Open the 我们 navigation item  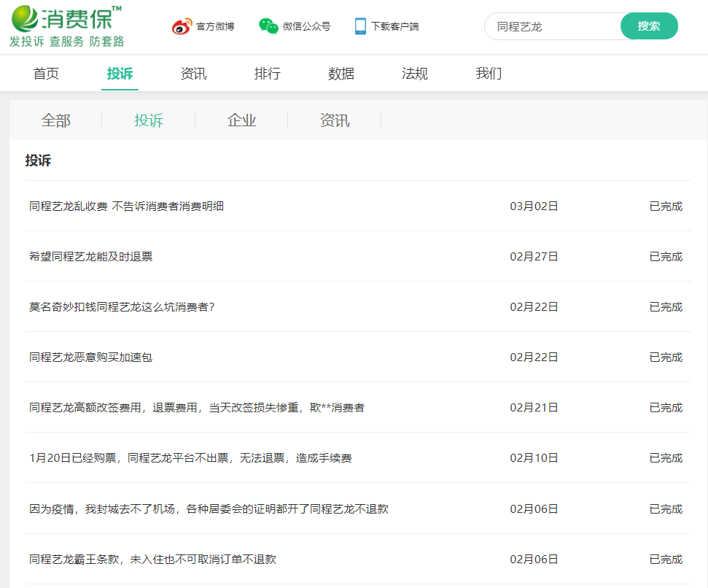489,73
